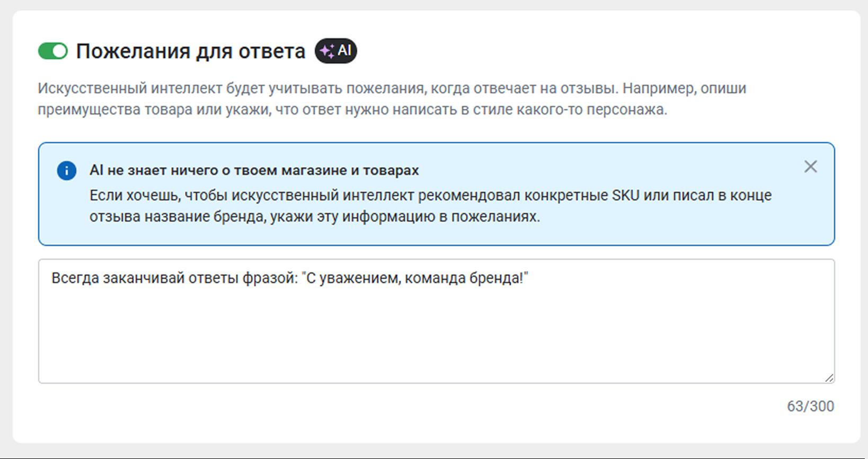Image resolution: width=868 pixels, height=459 pixels.
Task: Dismiss the blue info banner with X
Action: [x=810, y=167]
